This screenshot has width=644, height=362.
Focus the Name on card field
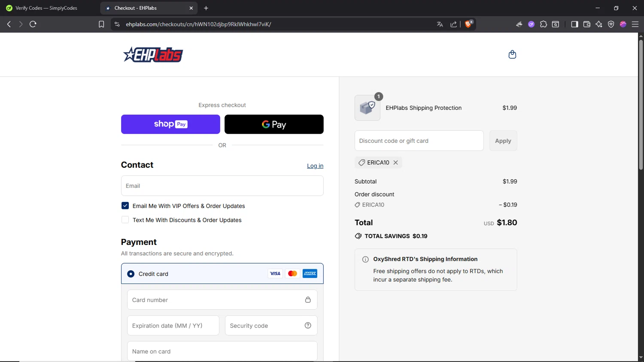(222, 351)
